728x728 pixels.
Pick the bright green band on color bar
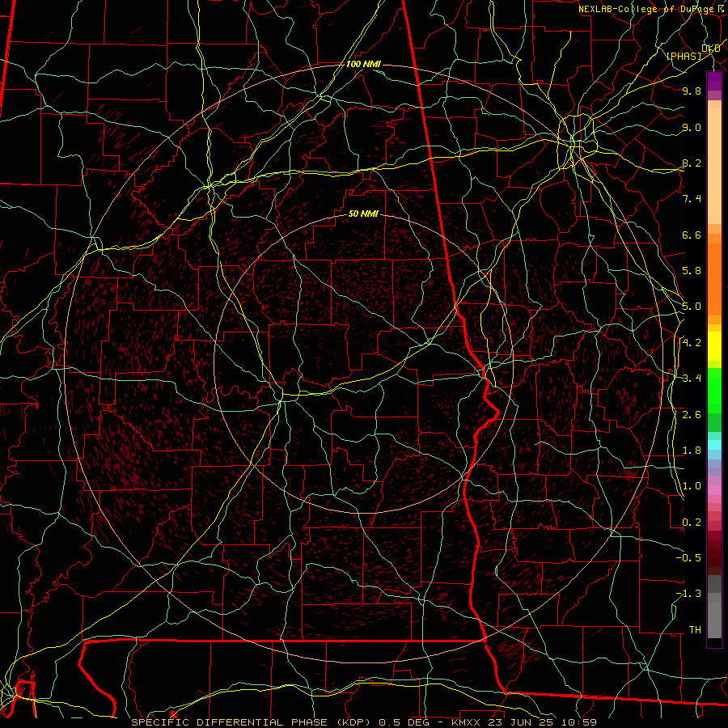[714, 391]
